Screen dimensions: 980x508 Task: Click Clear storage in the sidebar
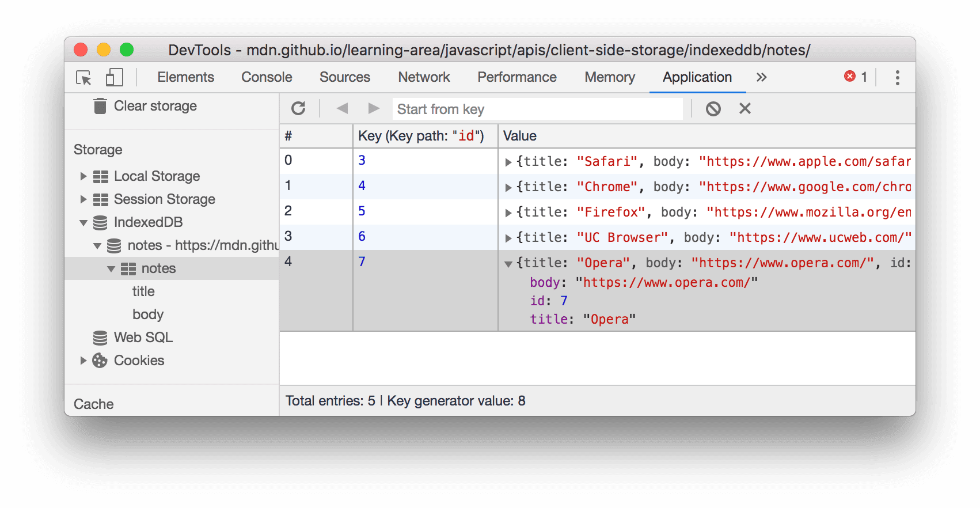tap(155, 106)
